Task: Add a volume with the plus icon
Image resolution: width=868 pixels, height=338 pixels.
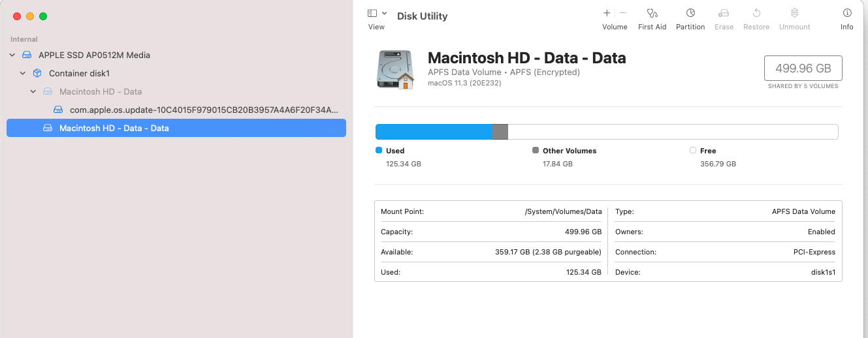Action: pos(607,13)
